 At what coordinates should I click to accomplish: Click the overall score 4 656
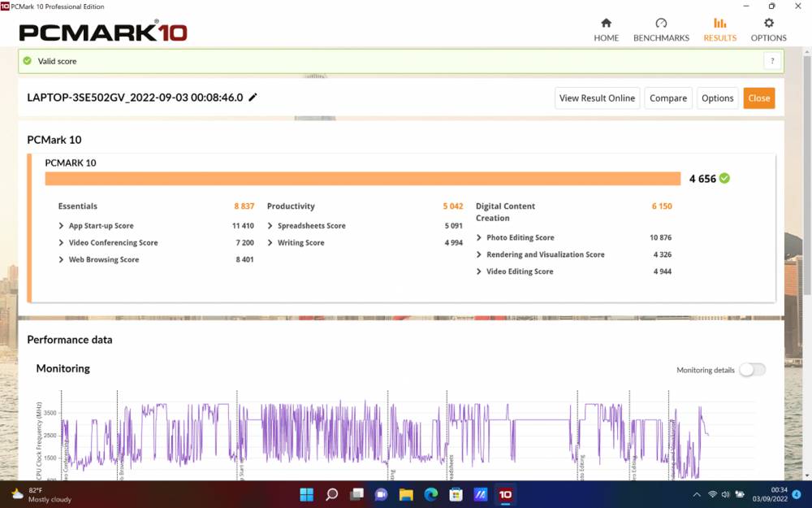pyautogui.click(x=702, y=179)
